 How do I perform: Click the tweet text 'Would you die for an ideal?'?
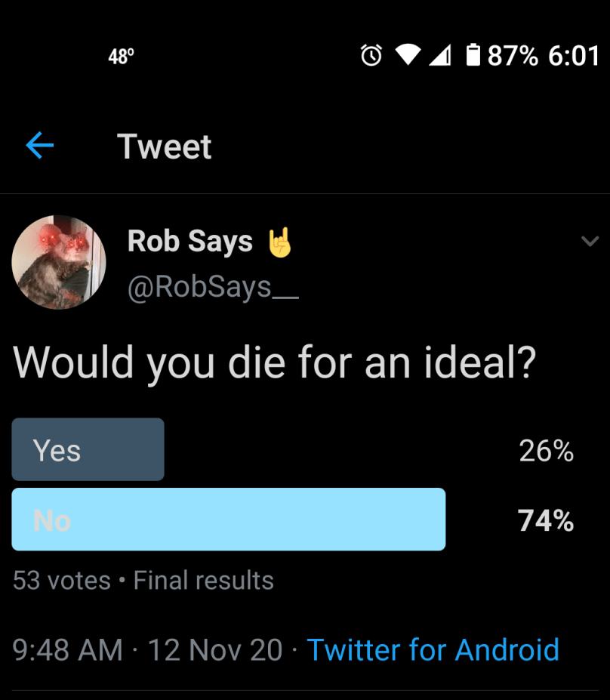coord(274,362)
